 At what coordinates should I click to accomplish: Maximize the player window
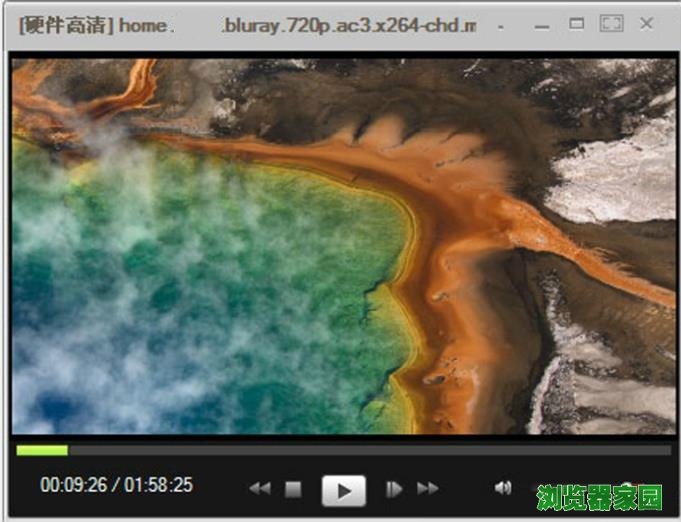(x=577, y=23)
